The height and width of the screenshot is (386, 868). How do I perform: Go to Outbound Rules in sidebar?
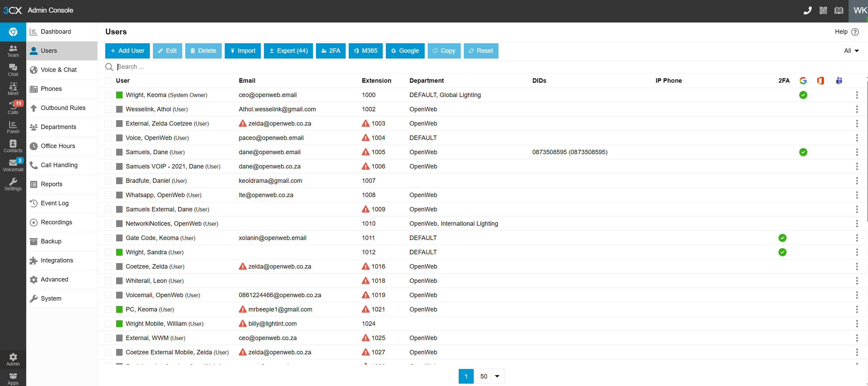63,108
